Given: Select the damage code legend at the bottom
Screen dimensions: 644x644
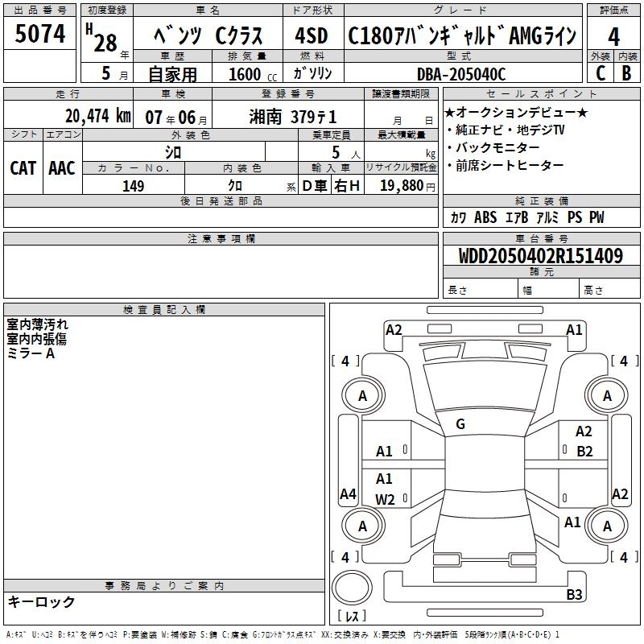Looking at the screenshot, I should tap(283, 635).
